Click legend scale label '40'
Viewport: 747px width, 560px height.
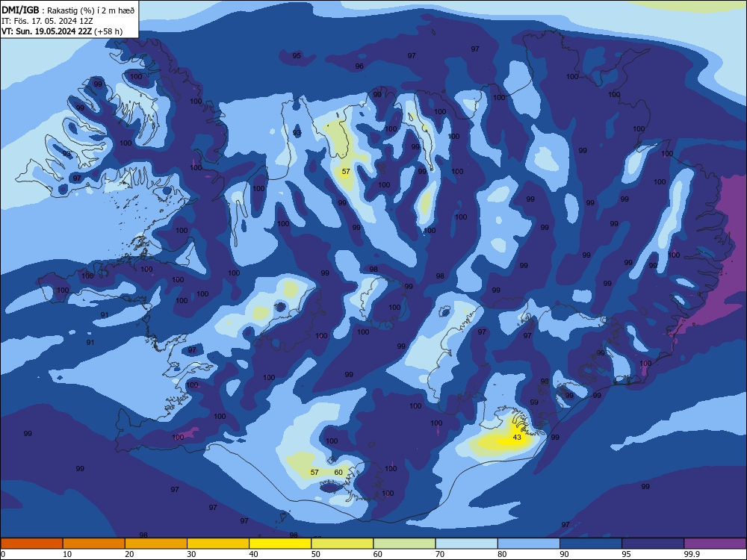click(253, 554)
